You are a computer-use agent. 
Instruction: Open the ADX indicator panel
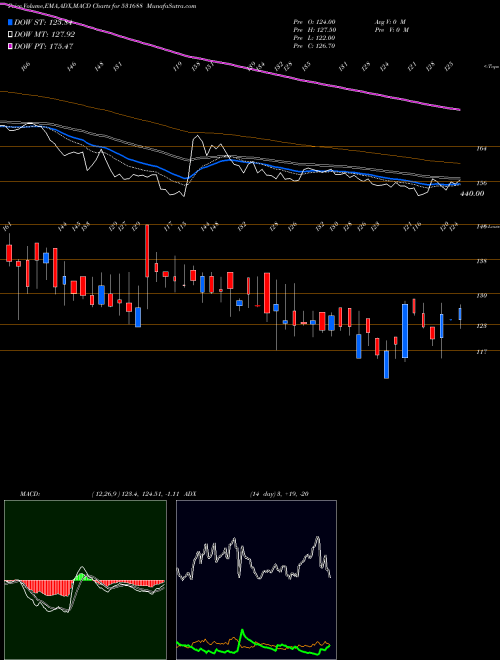tap(256, 580)
